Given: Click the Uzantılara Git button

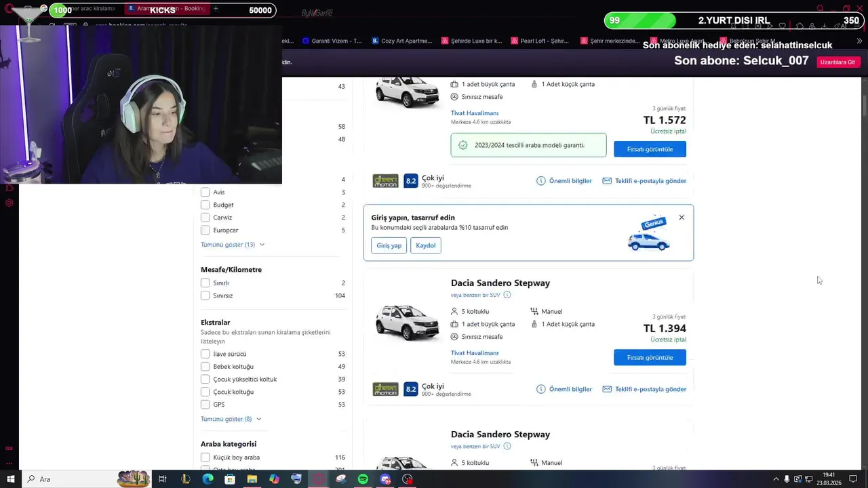Looking at the screenshot, I should 837,62.
